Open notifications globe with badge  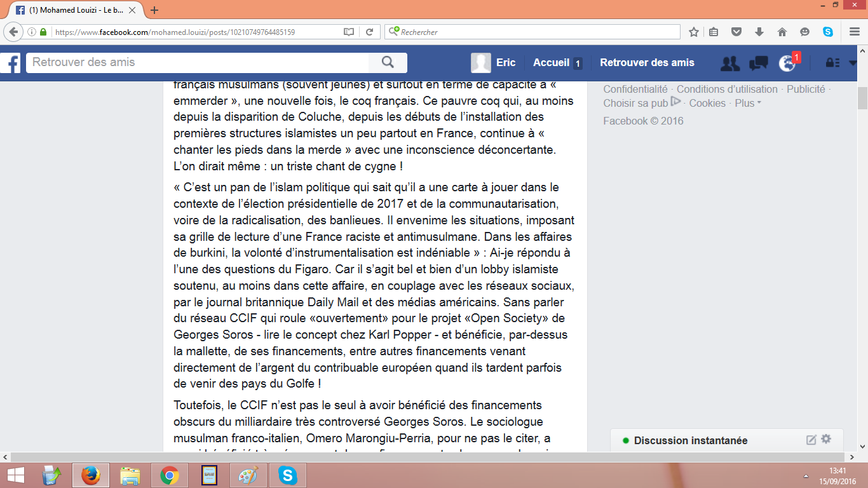point(788,63)
